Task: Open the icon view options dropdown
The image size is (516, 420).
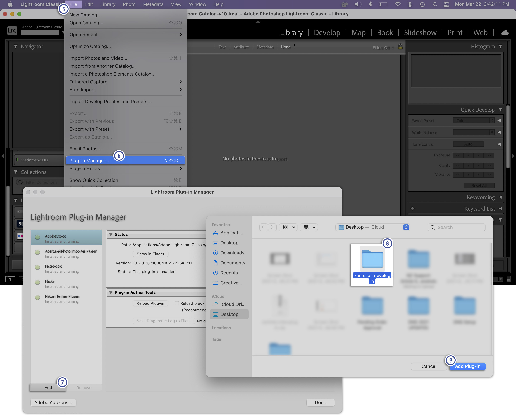Action: tap(288, 227)
